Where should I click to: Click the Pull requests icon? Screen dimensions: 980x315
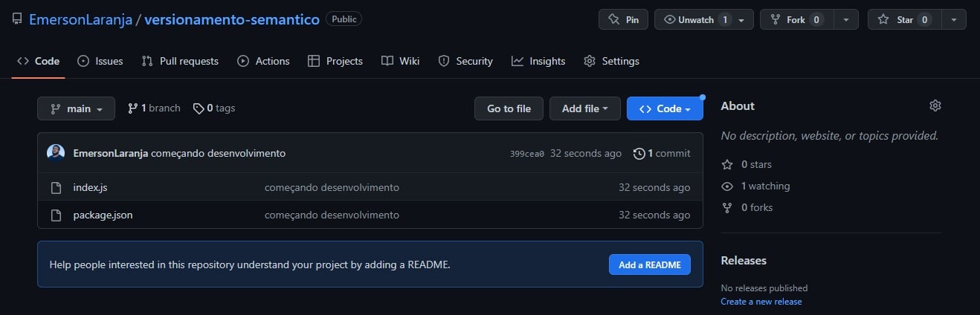click(147, 61)
